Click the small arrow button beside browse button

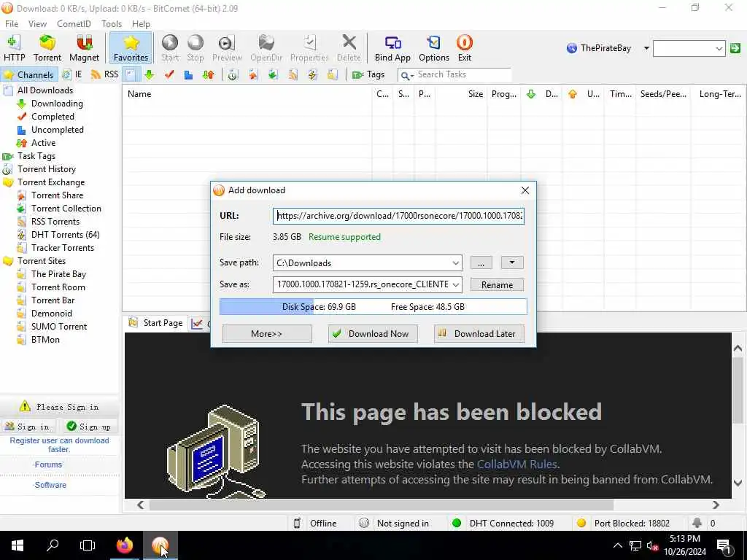coord(512,262)
